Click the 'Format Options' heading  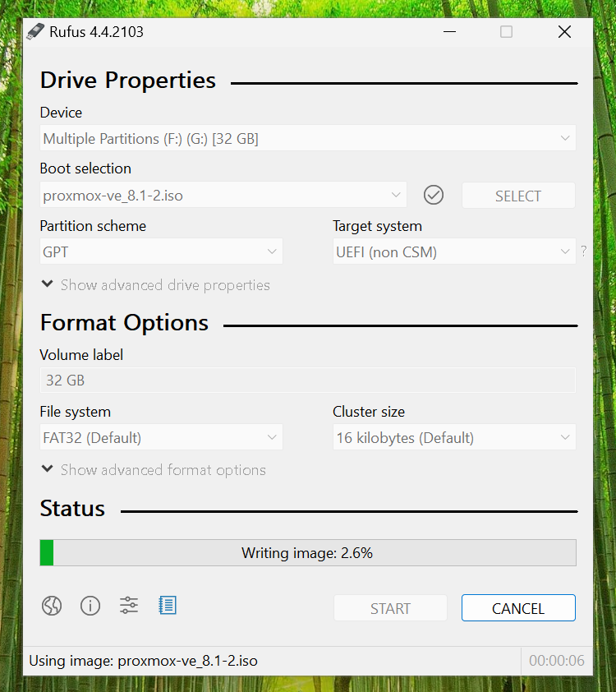[124, 323]
